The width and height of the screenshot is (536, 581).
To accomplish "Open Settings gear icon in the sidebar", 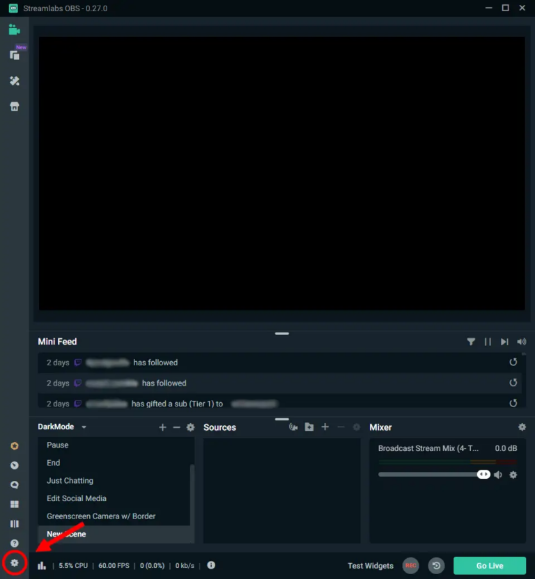I will (x=14, y=564).
